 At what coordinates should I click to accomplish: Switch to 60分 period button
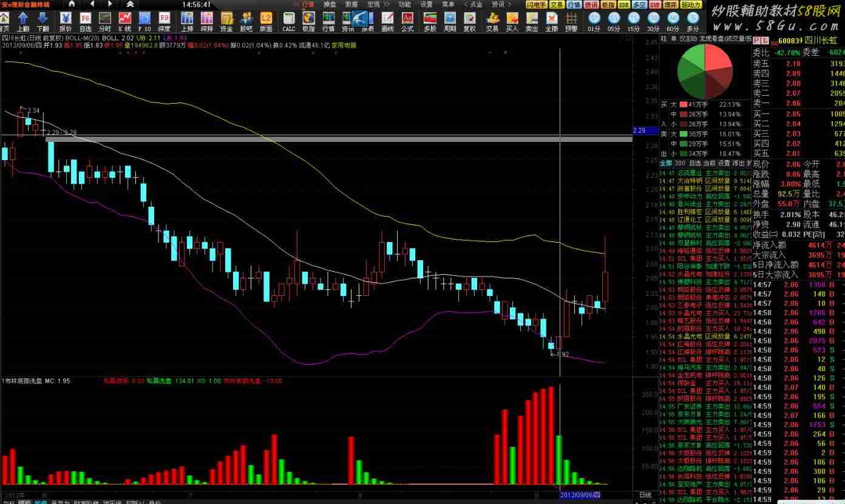(673, 21)
